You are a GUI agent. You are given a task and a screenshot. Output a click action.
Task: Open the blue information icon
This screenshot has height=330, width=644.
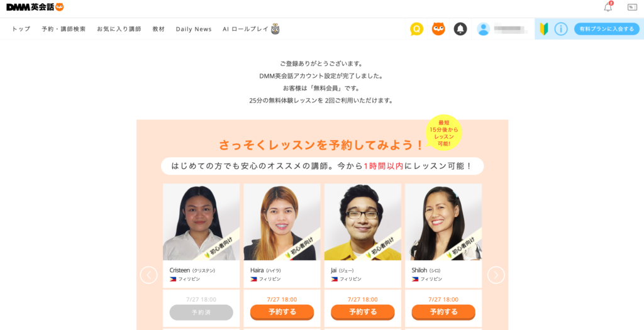coord(561,29)
